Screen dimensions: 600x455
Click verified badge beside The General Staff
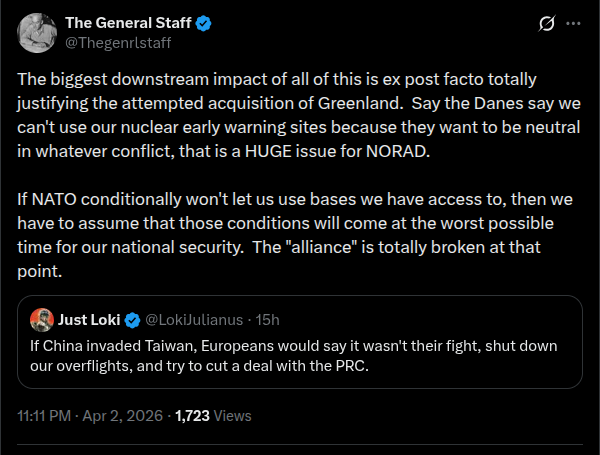click(x=203, y=23)
